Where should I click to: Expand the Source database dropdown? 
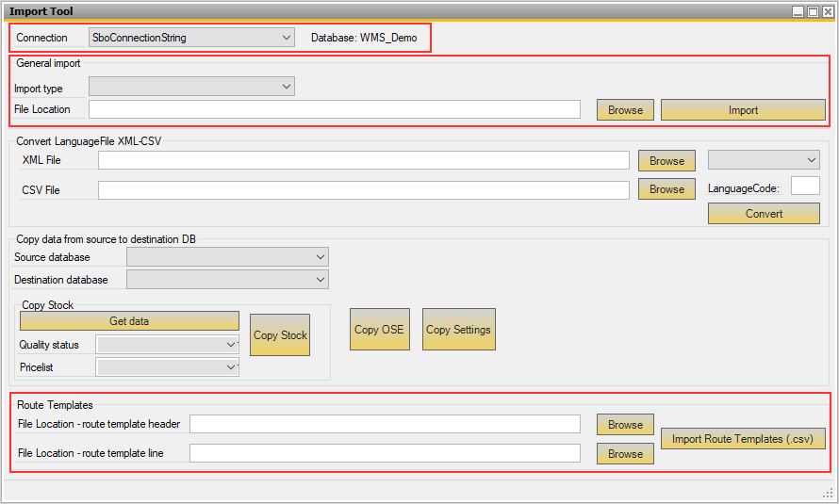click(x=227, y=257)
